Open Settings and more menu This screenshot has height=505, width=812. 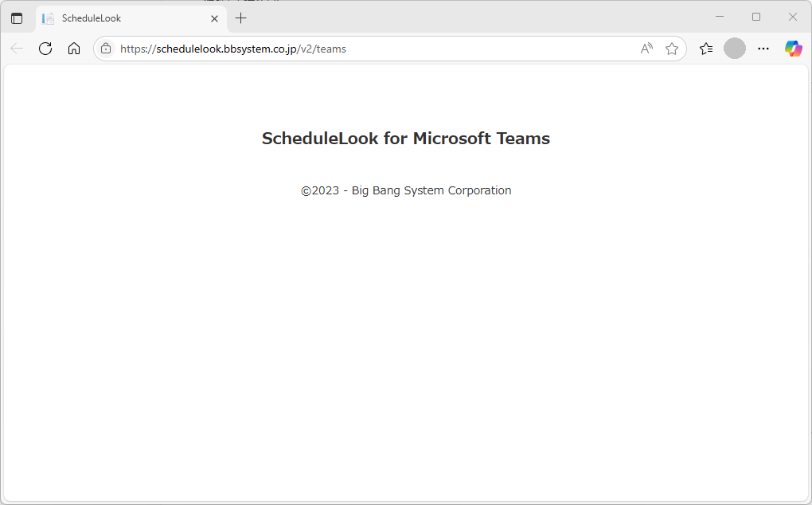763,49
